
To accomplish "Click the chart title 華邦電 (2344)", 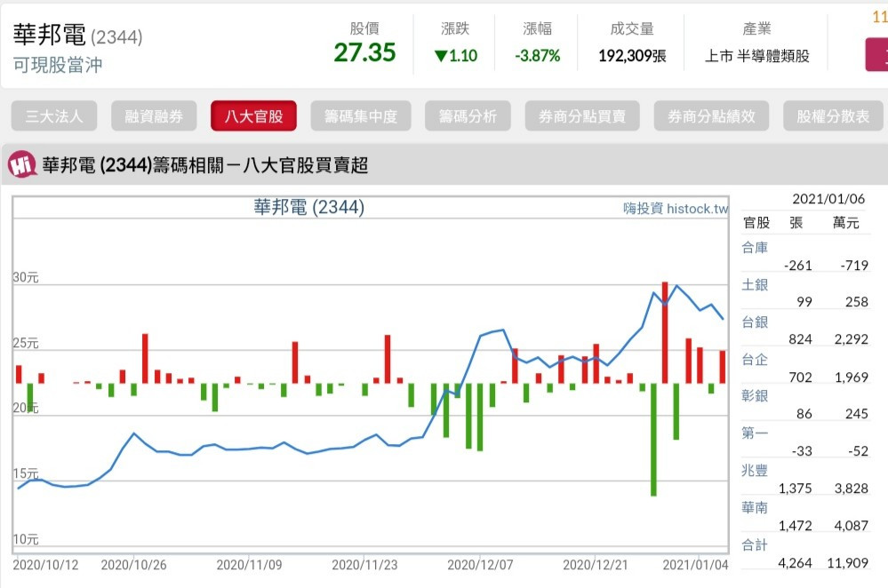I will click(308, 207).
